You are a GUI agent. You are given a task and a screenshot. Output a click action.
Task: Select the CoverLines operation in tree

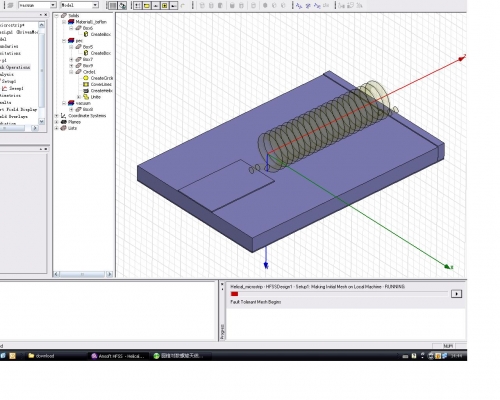[x=101, y=84]
